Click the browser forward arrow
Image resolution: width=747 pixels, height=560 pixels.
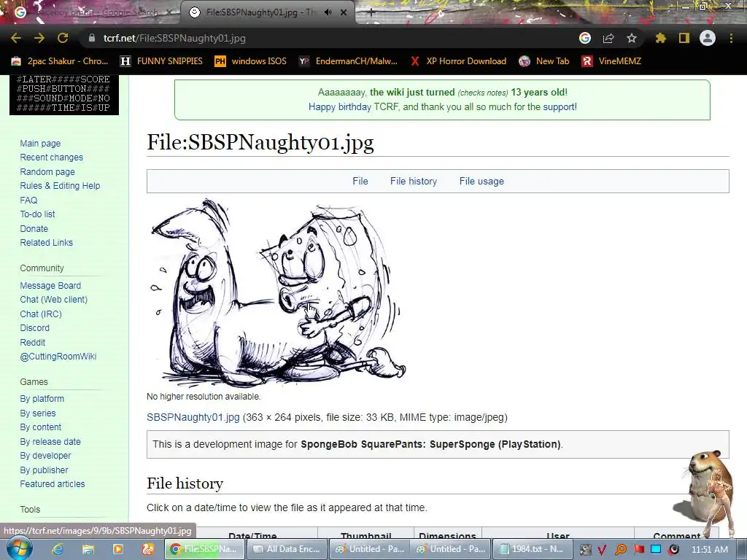click(x=39, y=38)
